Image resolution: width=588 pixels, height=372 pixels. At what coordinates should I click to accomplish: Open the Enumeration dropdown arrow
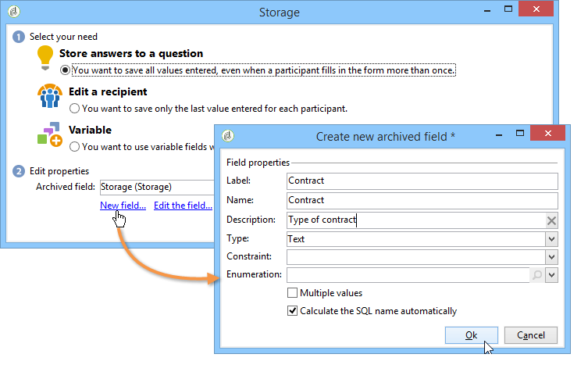[551, 275]
